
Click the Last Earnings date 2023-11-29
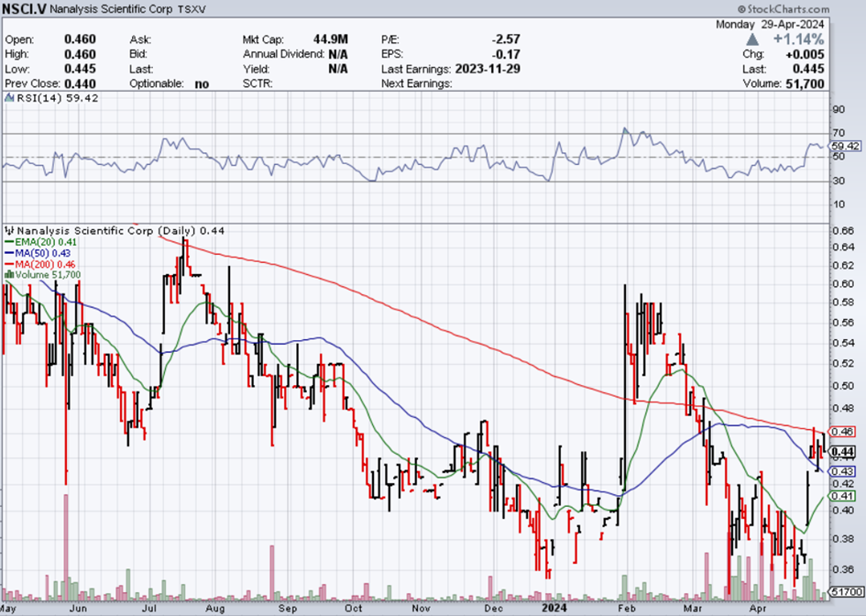click(488, 69)
